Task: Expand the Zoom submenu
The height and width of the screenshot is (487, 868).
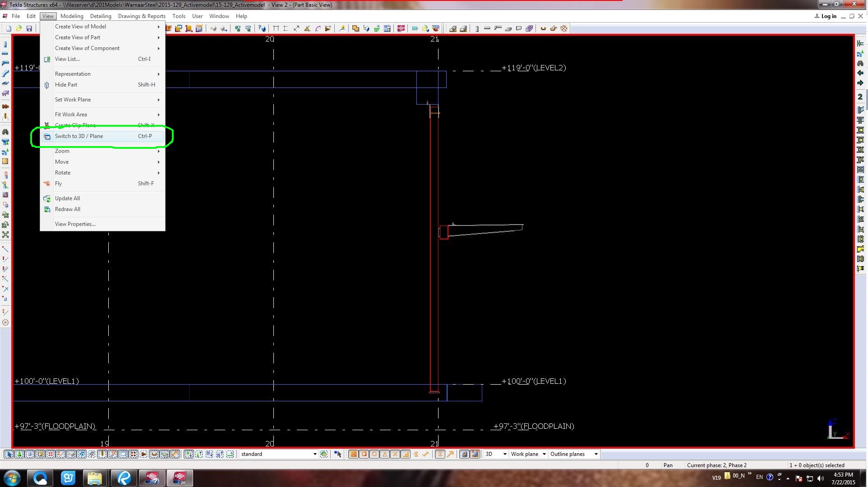Action: [106, 150]
